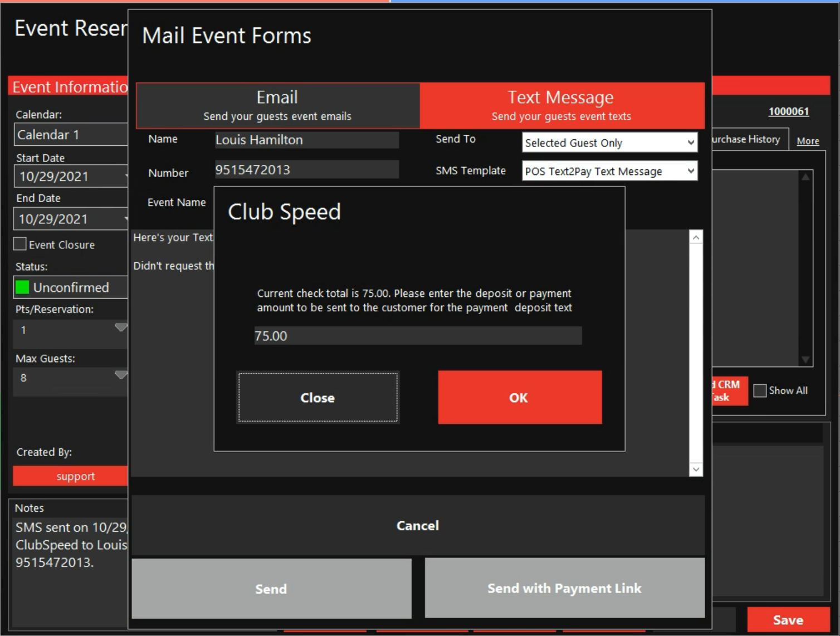840x636 pixels.
Task: Click the Send button
Action: (x=271, y=589)
